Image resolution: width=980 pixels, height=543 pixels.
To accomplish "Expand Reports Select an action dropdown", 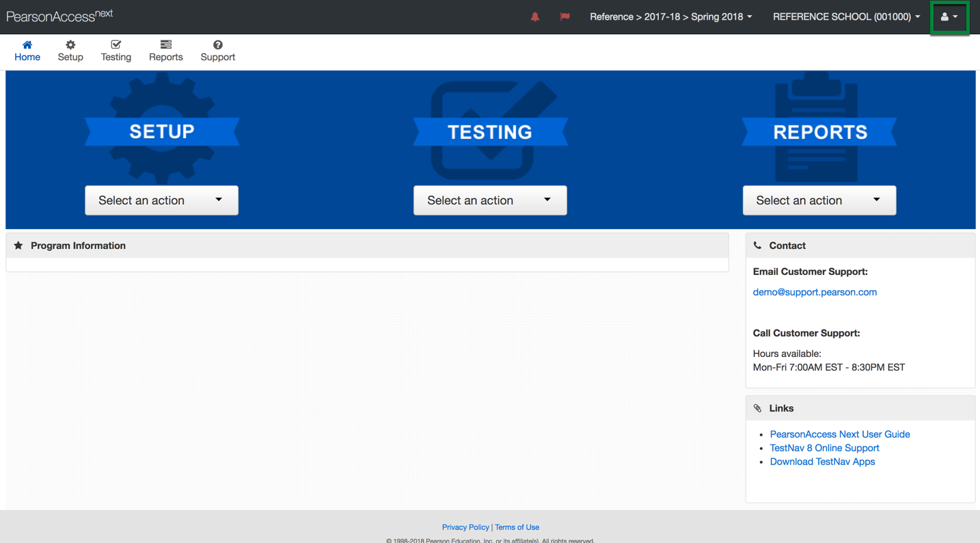I will pyautogui.click(x=819, y=200).
